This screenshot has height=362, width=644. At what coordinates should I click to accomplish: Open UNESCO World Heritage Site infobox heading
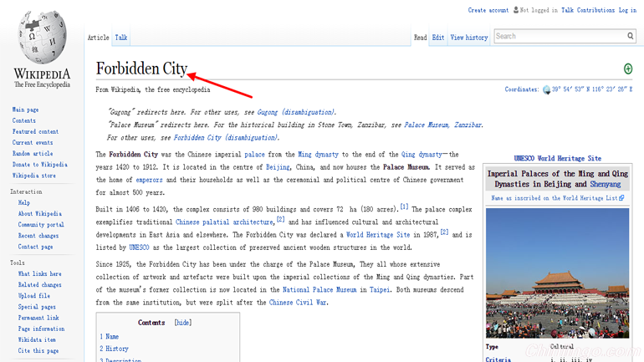tap(557, 158)
